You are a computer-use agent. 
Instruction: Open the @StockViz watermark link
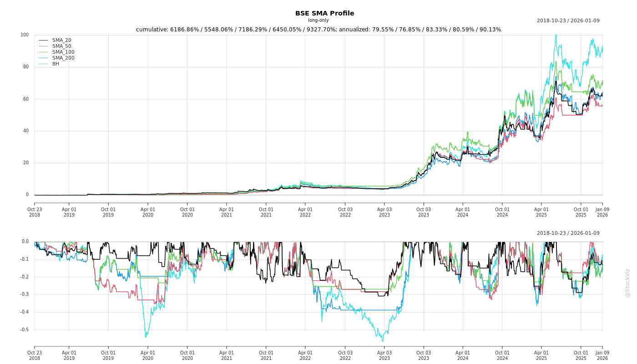pyautogui.click(x=627, y=283)
